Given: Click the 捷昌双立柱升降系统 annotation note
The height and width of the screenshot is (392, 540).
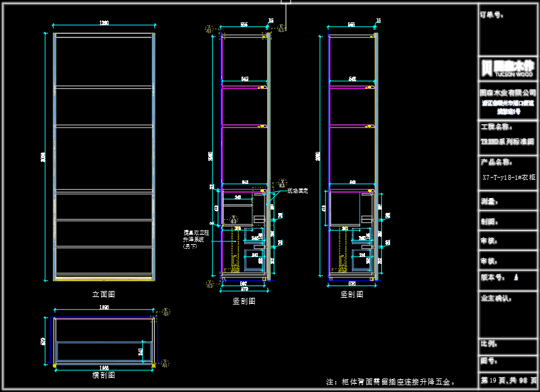Looking at the screenshot, I should [x=194, y=239].
